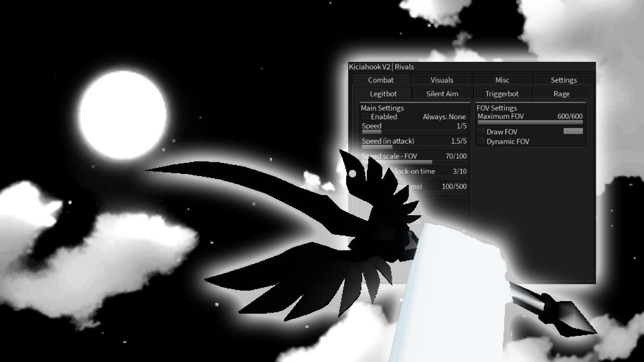The height and width of the screenshot is (362, 644).
Task: Tick the Draw FOV checkbox
Action: click(481, 132)
